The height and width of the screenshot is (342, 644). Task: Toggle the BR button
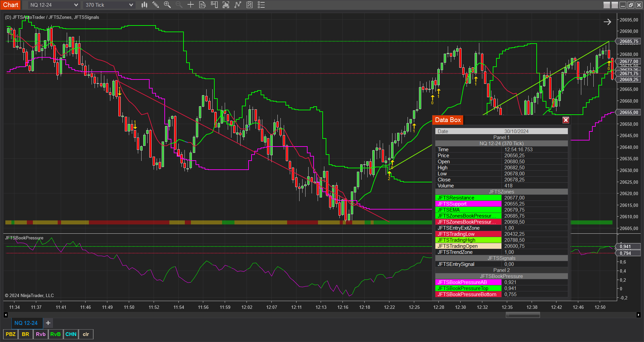tap(25, 334)
